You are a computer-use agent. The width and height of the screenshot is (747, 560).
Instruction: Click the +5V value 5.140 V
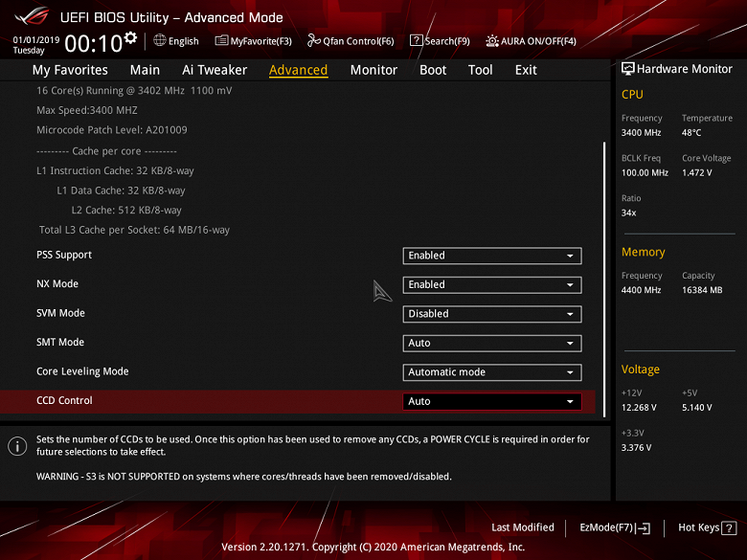(x=696, y=408)
